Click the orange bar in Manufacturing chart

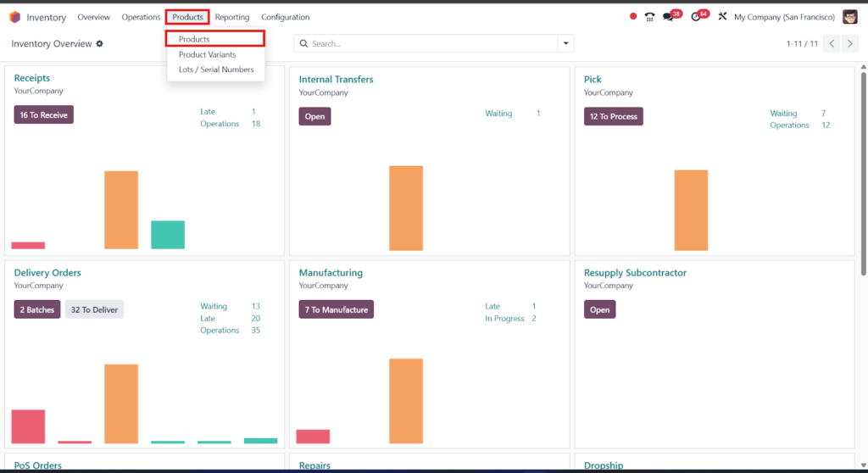coord(406,401)
